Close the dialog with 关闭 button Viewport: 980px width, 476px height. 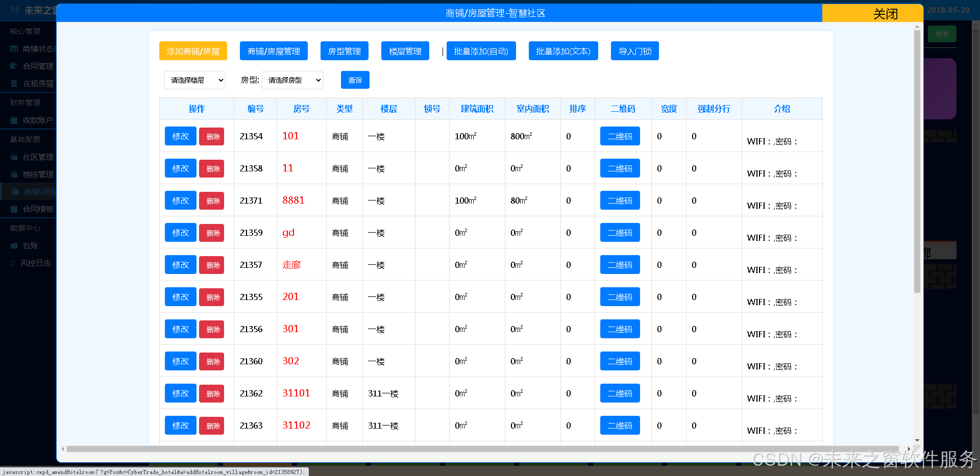pos(885,13)
